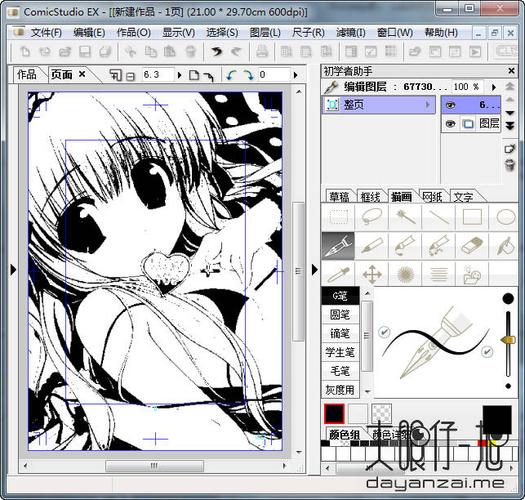Move layer to bottom double-down arrow
The width and height of the screenshot is (525, 500).
[510, 126]
